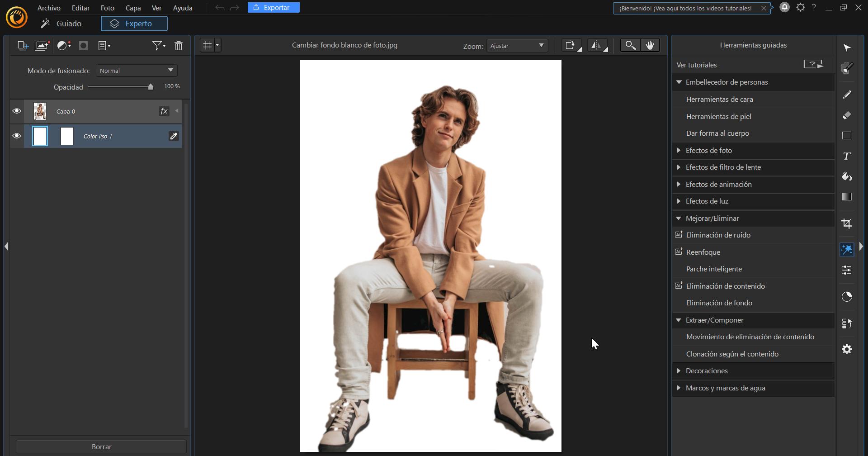The image size is (868, 456).
Task: Click the tutorial video icon beside Ver tutoriales
Action: [814, 65]
